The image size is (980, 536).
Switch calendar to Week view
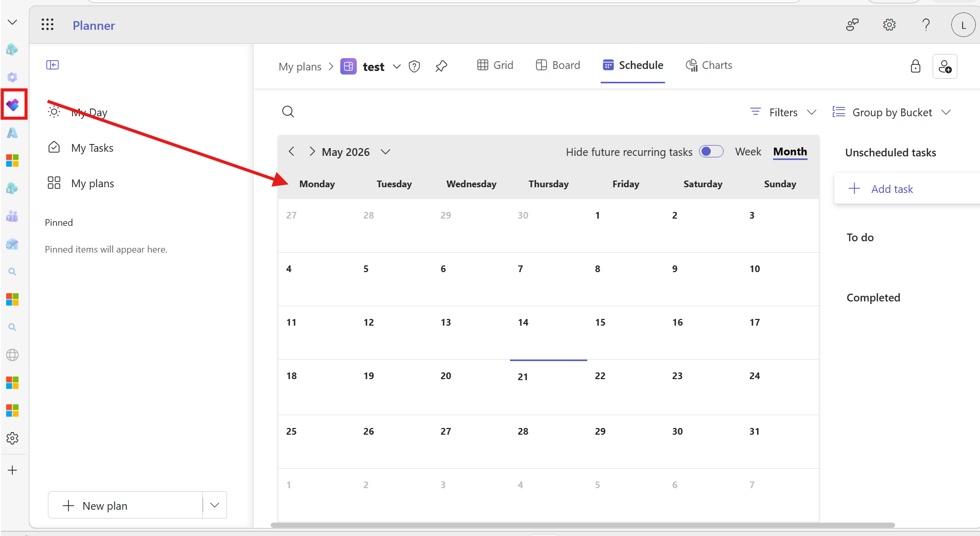[x=748, y=152]
